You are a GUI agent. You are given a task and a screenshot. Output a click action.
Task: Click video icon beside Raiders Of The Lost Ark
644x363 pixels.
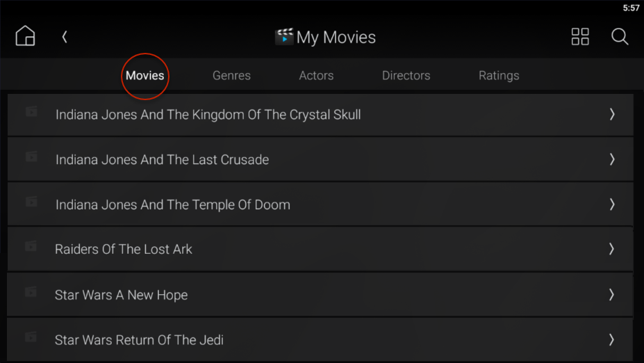[31, 246]
